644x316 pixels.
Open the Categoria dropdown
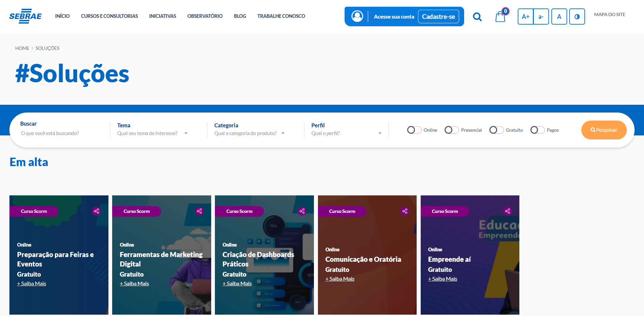click(x=249, y=133)
